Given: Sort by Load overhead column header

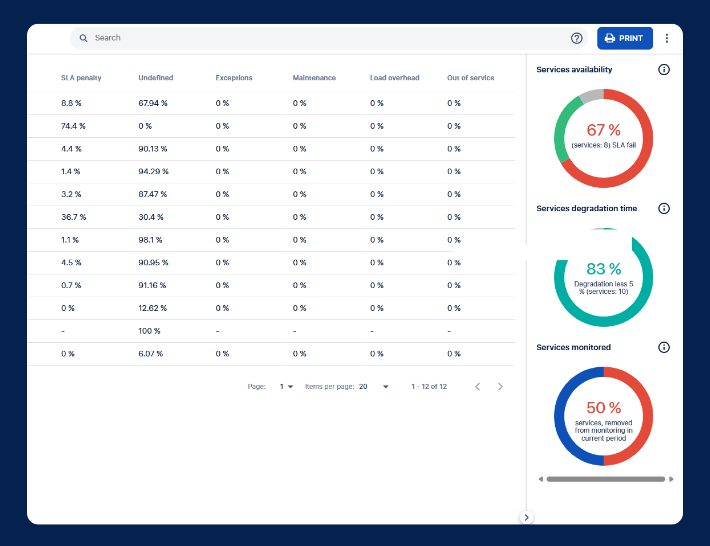Looking at the screenshot, I should pyautogui.click(x=394, y=78).
